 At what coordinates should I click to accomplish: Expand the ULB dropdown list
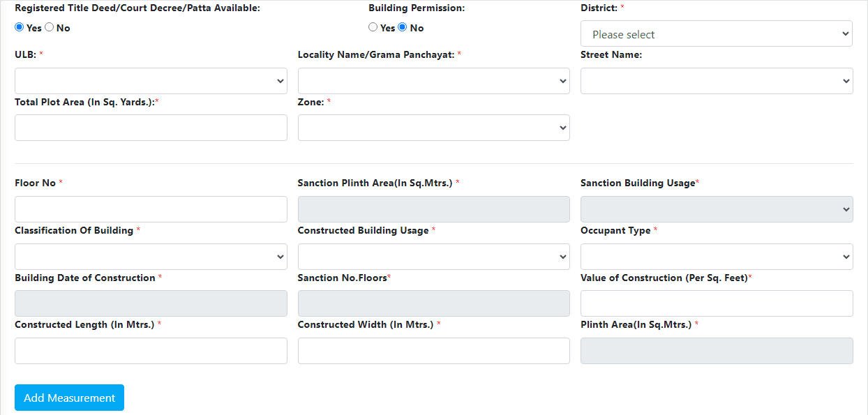(151, 81)
